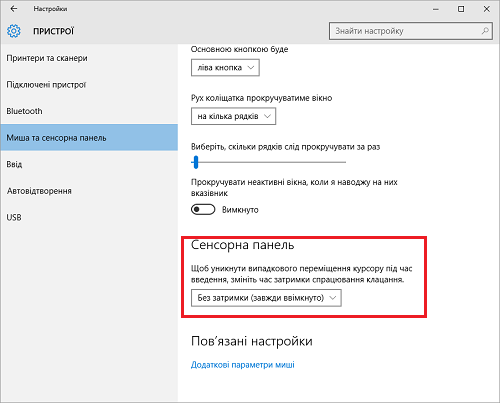
Task: Maximize the settings window
Action: 461,9
